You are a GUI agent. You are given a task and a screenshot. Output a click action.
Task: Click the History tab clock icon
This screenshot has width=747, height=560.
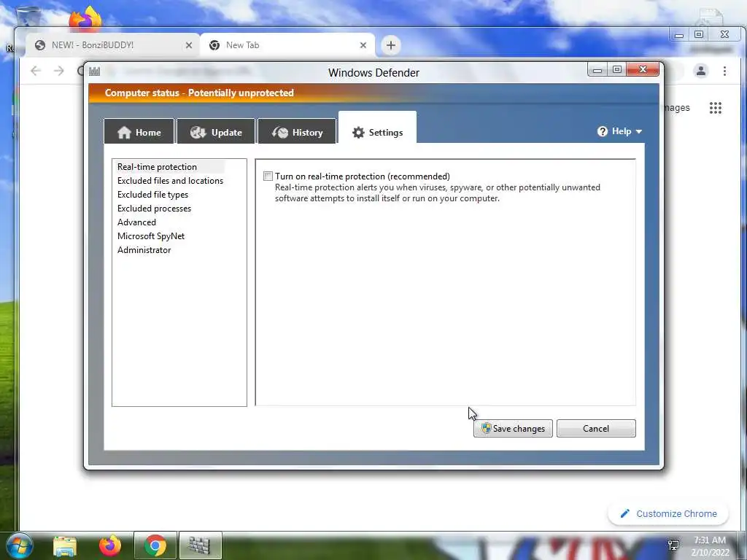280,133
